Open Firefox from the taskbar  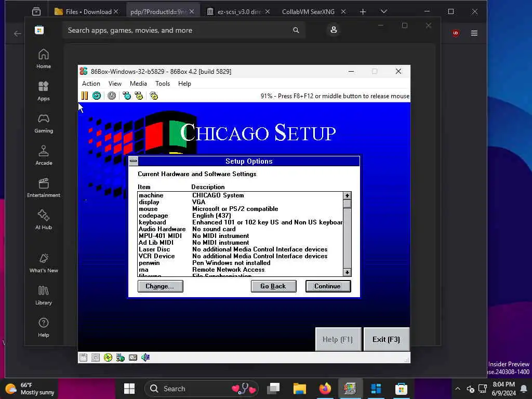(x=325, y=389)
